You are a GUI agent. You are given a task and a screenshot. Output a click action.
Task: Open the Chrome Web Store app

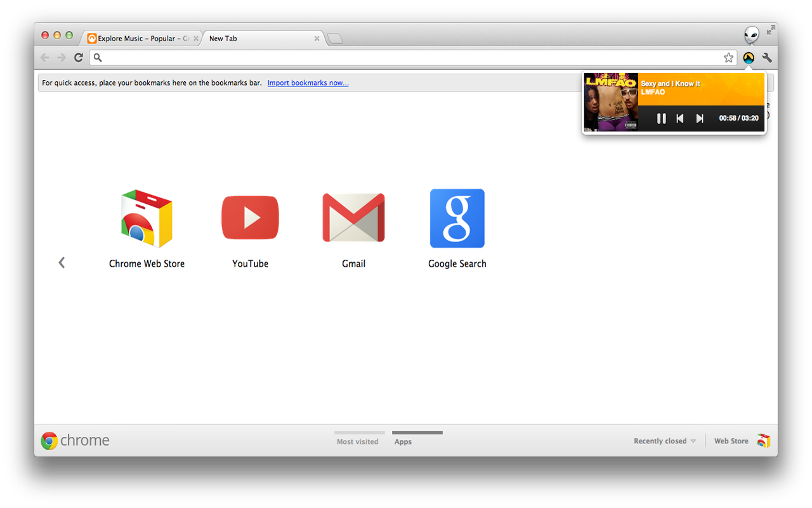[x=147, y=218]
